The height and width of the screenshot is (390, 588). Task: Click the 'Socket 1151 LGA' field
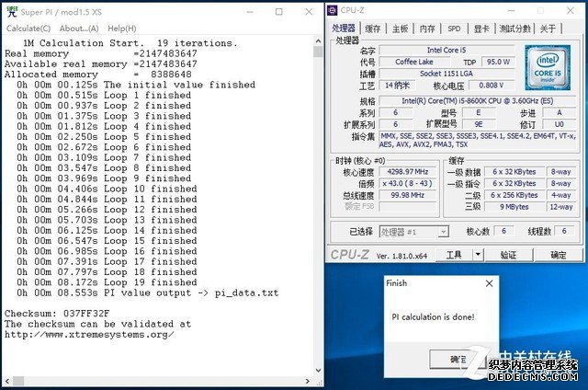tap(447, 74)
